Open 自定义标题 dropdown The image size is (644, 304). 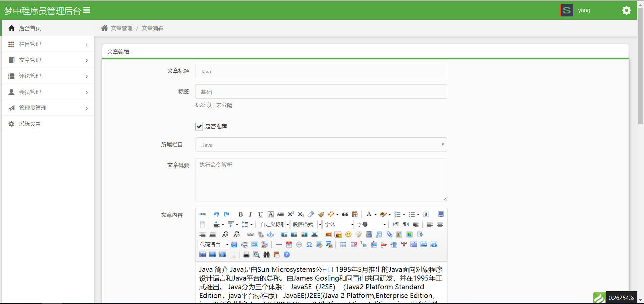pos(274,224)
